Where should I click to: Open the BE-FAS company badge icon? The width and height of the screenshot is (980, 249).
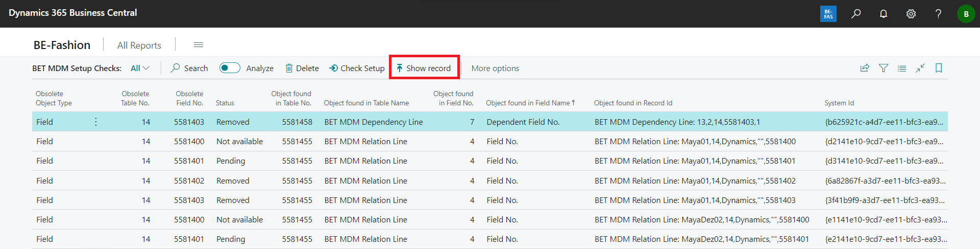[828, 14]
